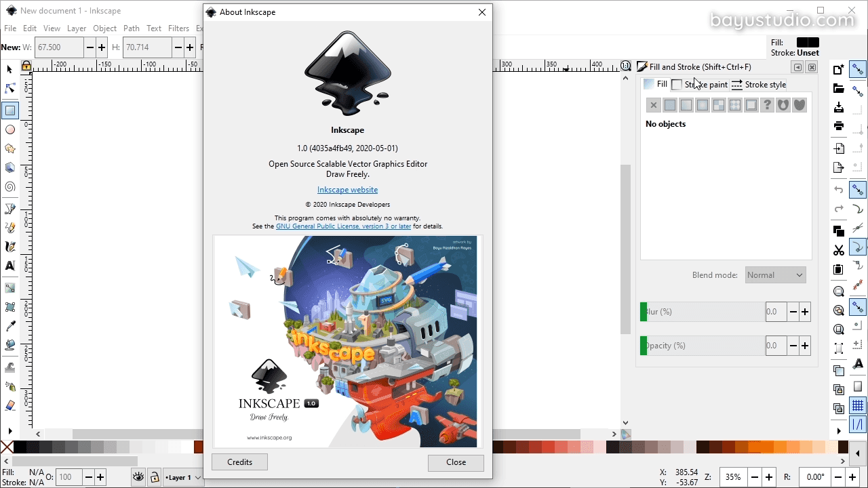This screenshot has height=488, width=868.
Task: Select the Ellipse tool
Action: (9, 129)
